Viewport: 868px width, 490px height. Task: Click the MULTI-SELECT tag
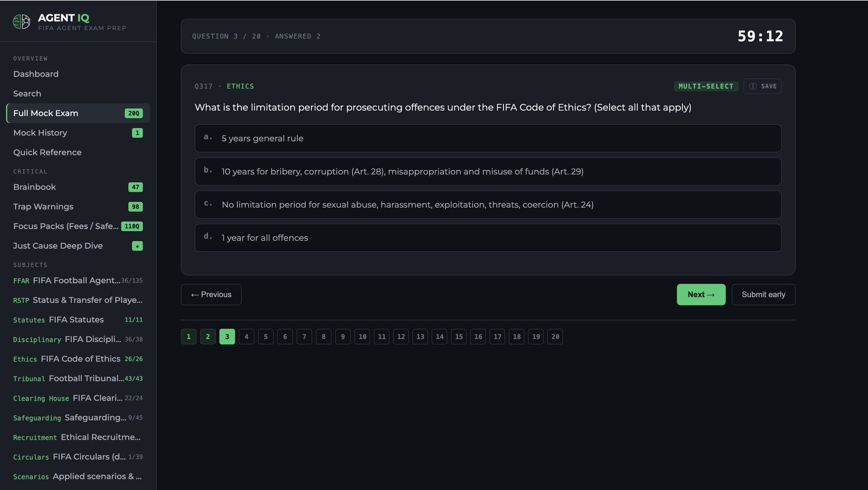tap(705, 86)
